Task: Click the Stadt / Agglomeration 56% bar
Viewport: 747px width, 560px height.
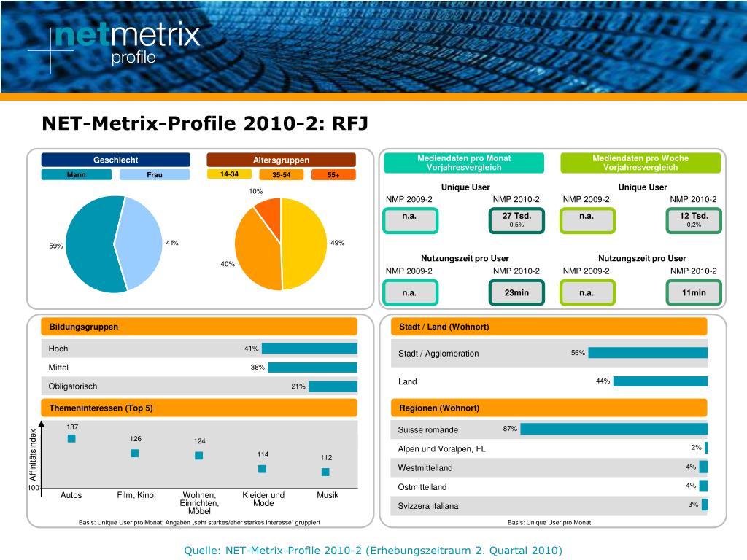Action: (x=648, y=353)
